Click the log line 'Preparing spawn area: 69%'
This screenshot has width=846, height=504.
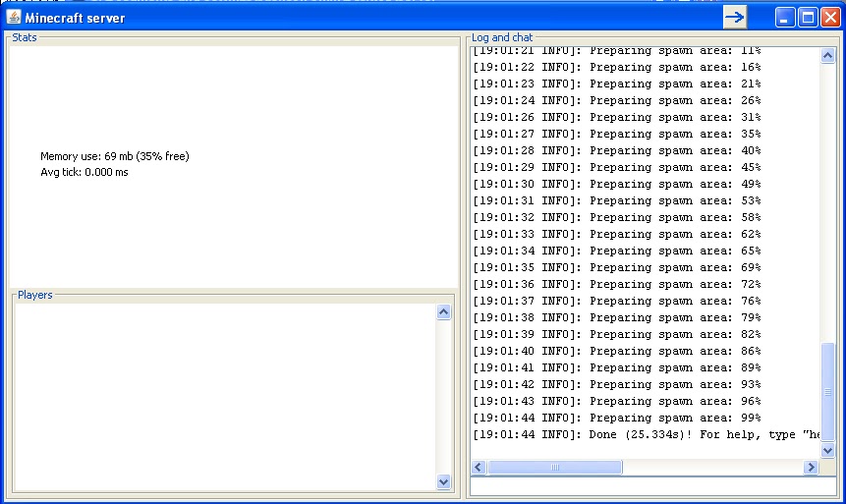click(x=617, y=267)
